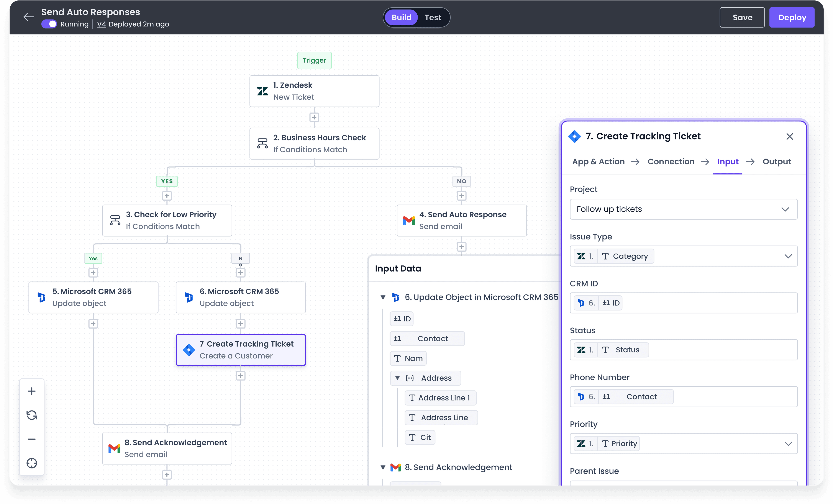Image resolution: width=833 pixels, height=504 pixels.
Task: Click the reset zoom refresh icon
Action: pos(32,415)
